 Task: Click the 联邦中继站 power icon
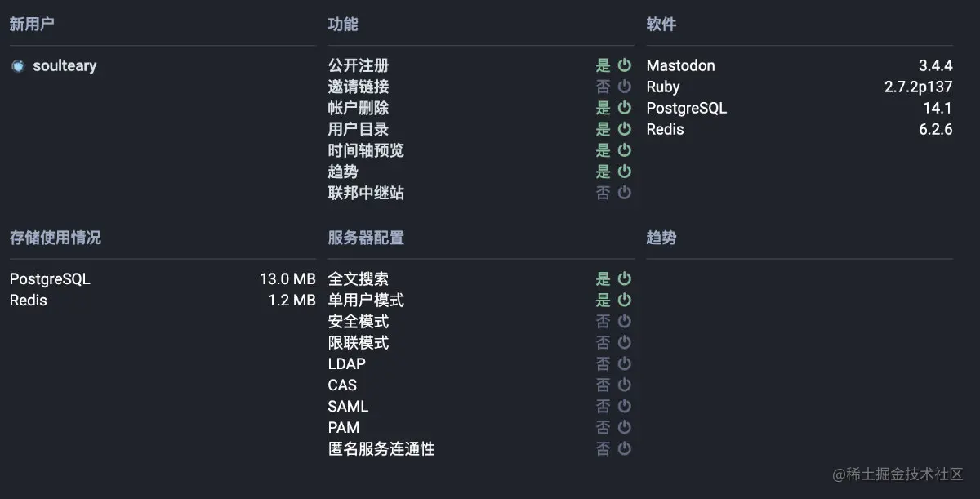623,193
